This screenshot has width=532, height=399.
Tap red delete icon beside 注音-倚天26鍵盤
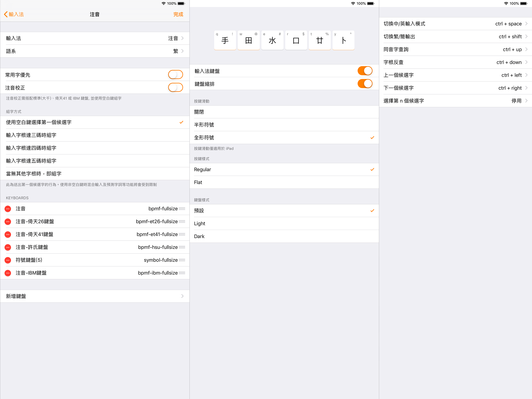coord(8,221)
